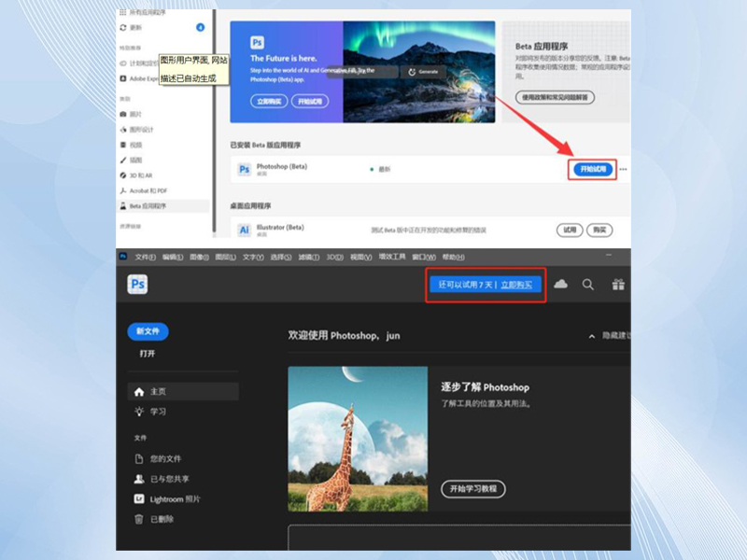Click the cloud sync icon in Photoshop

click(561, 285)
